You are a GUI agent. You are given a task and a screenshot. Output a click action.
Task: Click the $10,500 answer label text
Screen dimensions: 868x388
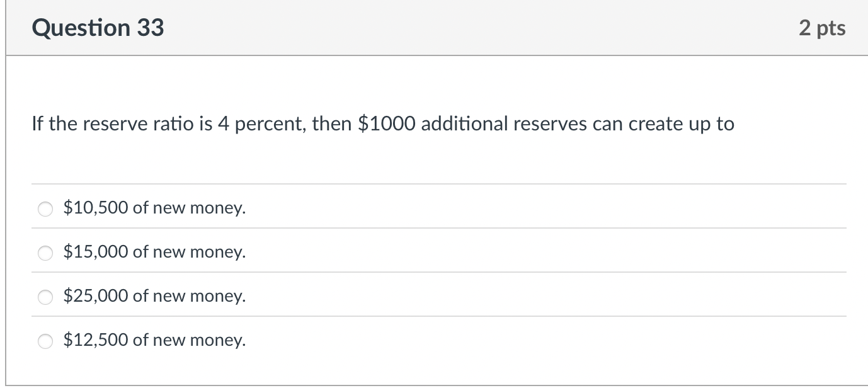[154, 207]
